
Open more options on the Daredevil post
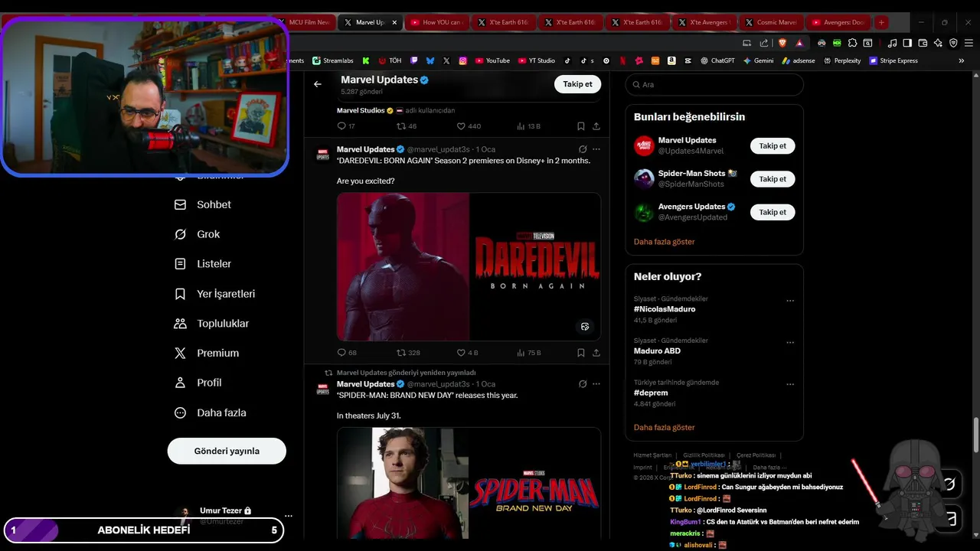(x=596, y=149)
